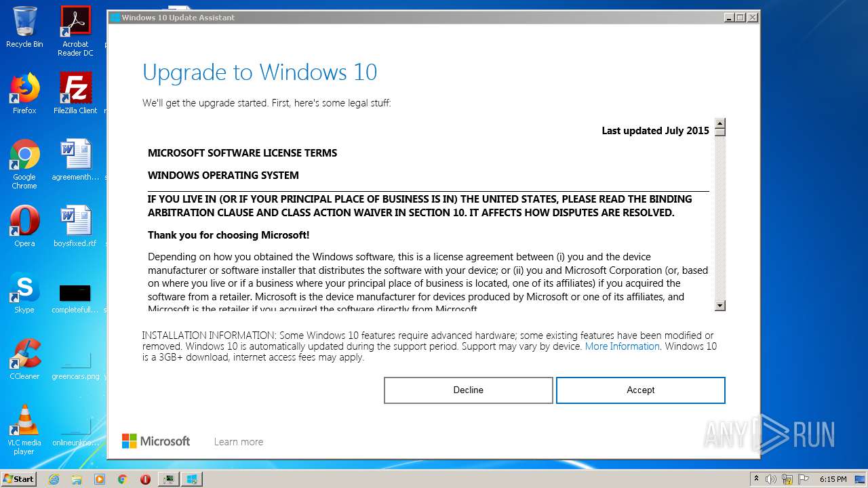Switch to Windows 10 Update Assistant taskbar button
868x488 pixels.
(x=192, y=479)
